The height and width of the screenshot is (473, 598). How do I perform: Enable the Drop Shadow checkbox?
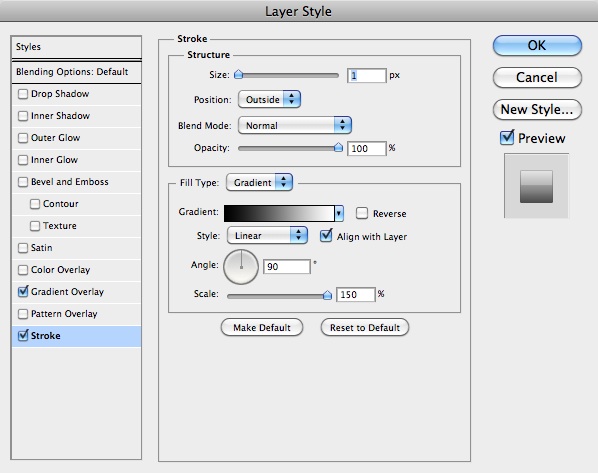(23, 94)
